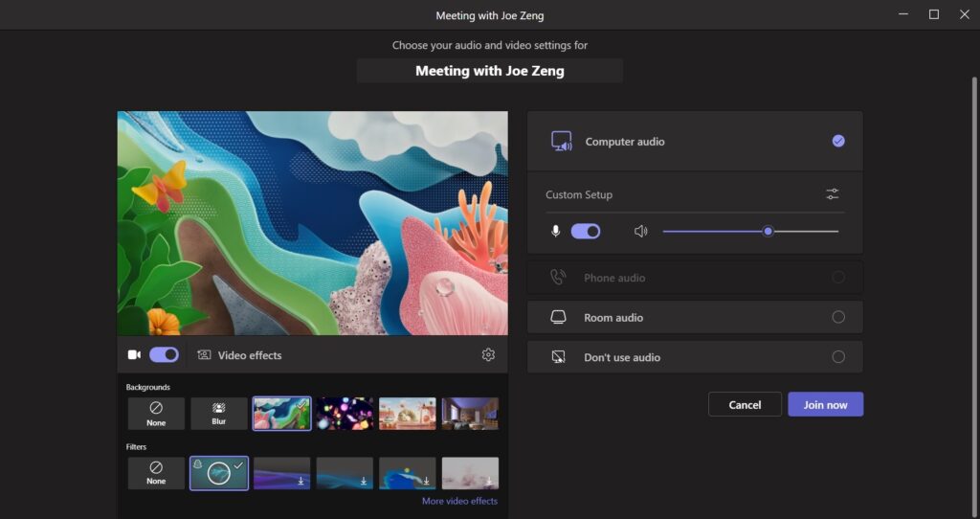
Task: Turn off the camera toggle
Action: point(164,354)
